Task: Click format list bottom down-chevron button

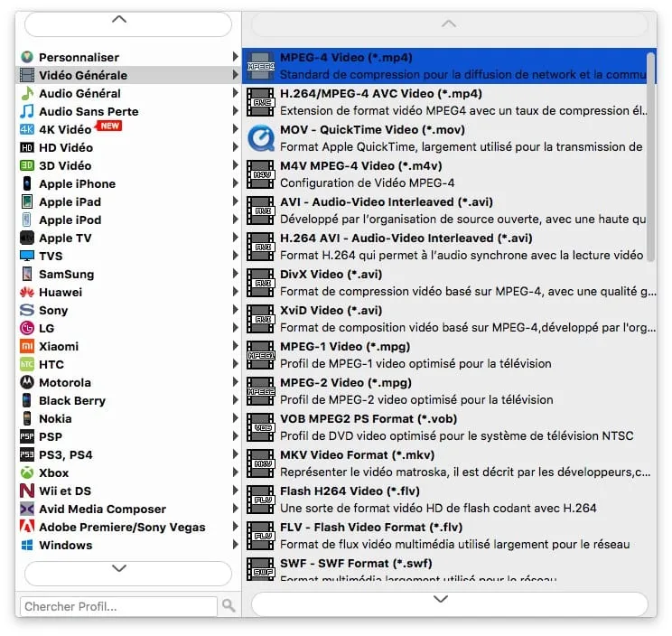Action: point(449,603)
